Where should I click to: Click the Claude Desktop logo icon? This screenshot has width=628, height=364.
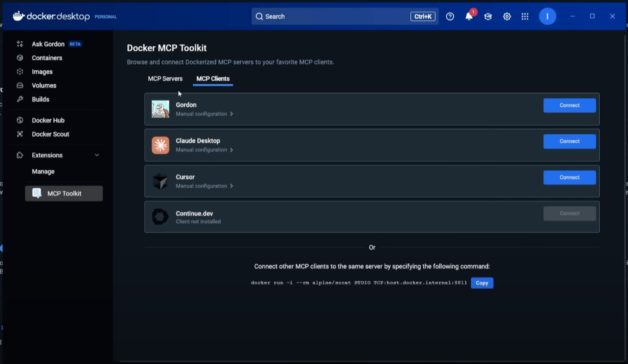point(160,145)
